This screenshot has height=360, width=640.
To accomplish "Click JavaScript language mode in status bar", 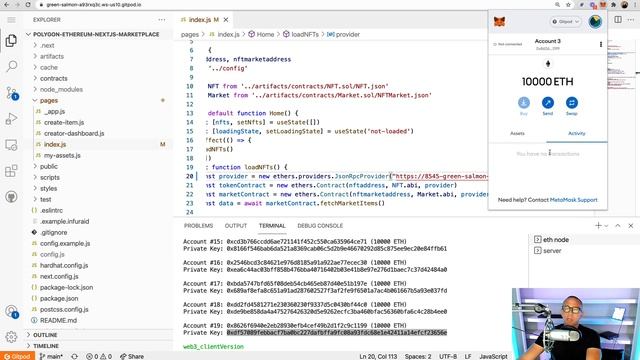I will pyautogui.click(x=493, y=356).
